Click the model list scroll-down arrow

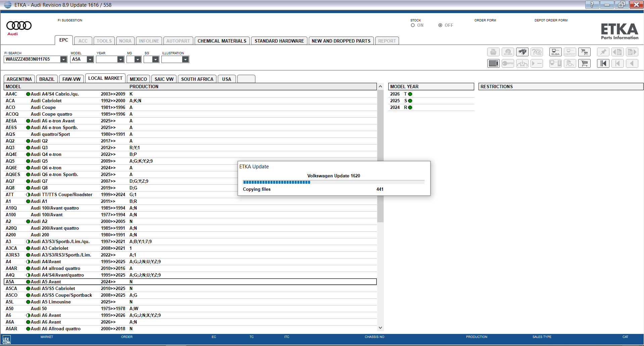(380, 328)
